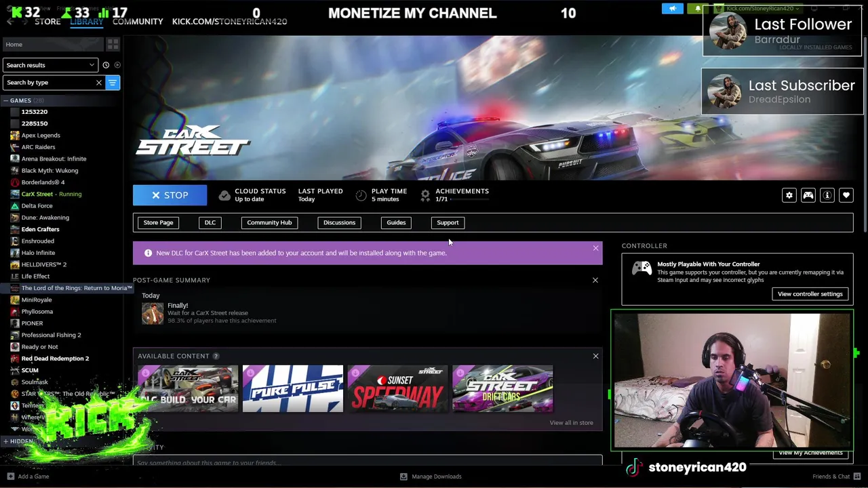This screenshot has width=868, height=488.
Task: Navigate back with the back arrow
Action: pyautogui.click(x=9, y=21)
